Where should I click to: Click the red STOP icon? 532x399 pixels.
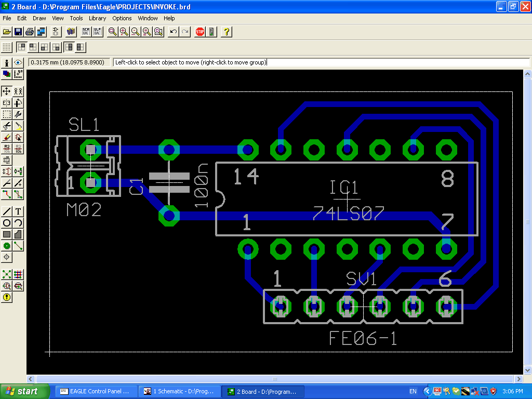pyautogui.click(x=200, y=32)
